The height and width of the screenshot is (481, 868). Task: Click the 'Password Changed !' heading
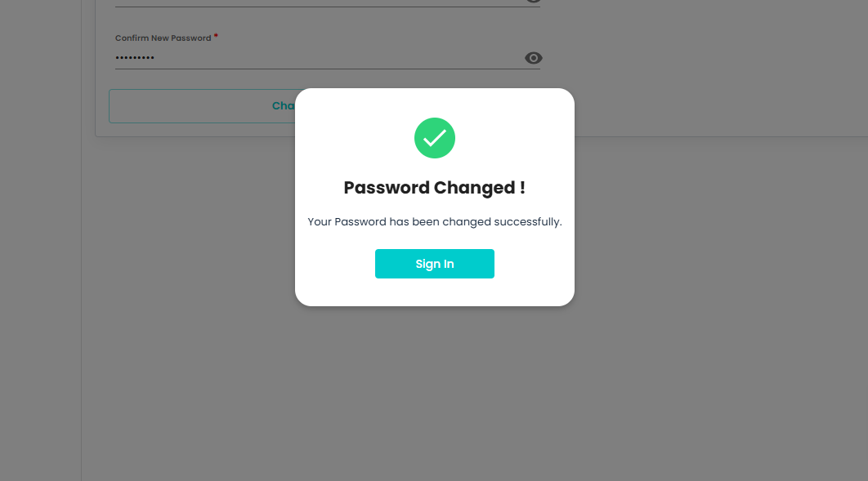pos(434,188)
